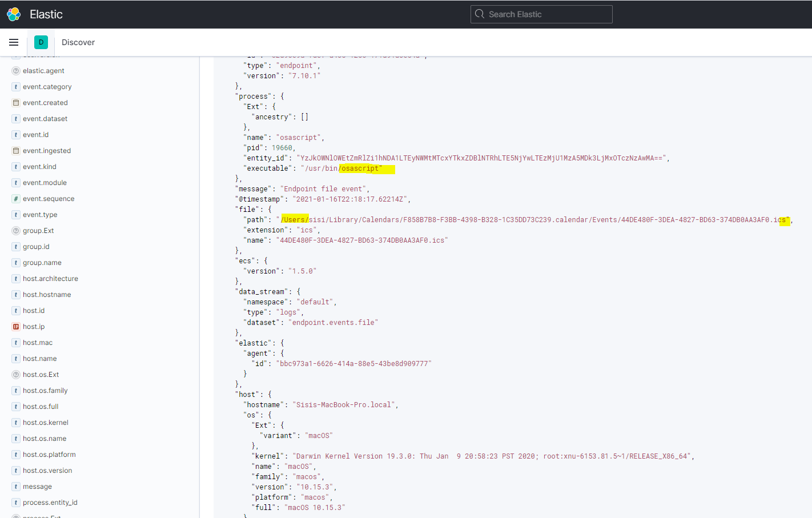812x518 pixels.
Task: Expand the message field popover
Action: 37,486
